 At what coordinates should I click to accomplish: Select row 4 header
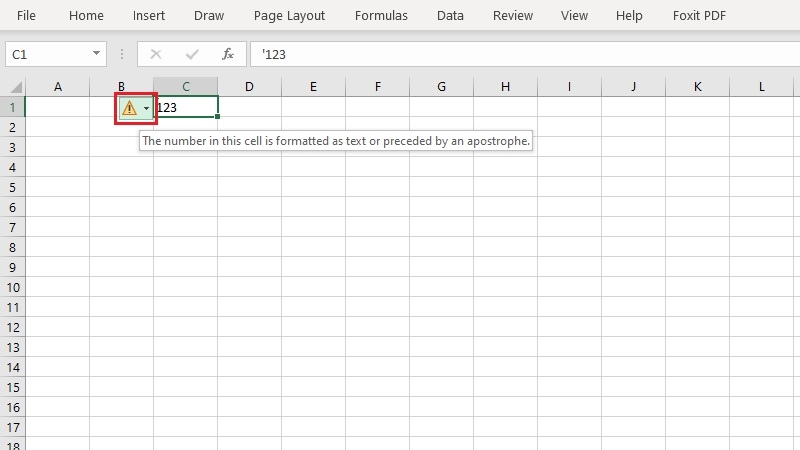(12, 167)
